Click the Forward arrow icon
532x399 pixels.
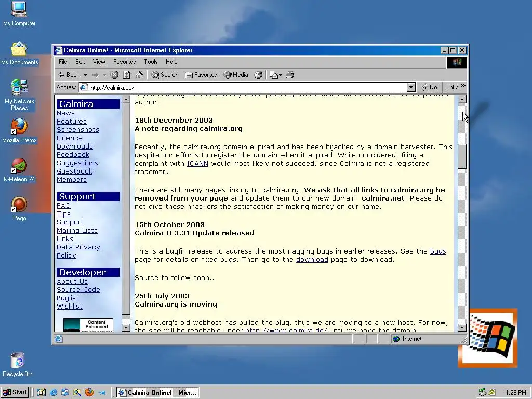click(x=96, y=75)
